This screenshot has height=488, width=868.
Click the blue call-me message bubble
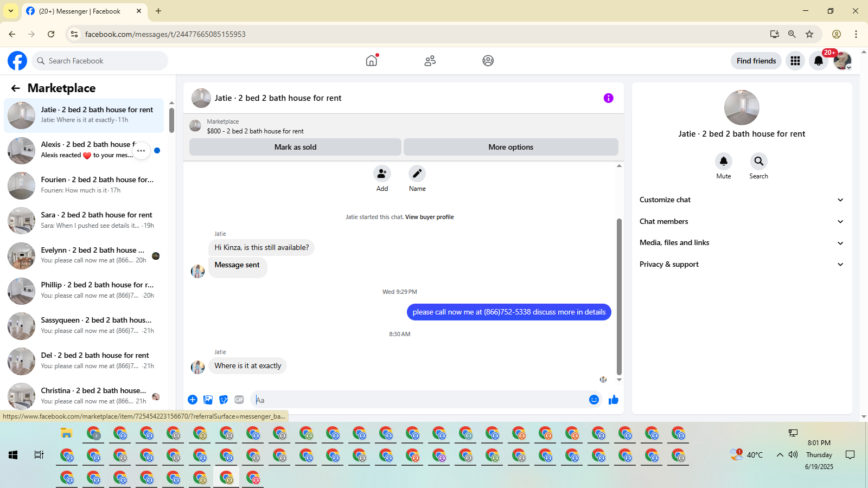pos(509,312)
